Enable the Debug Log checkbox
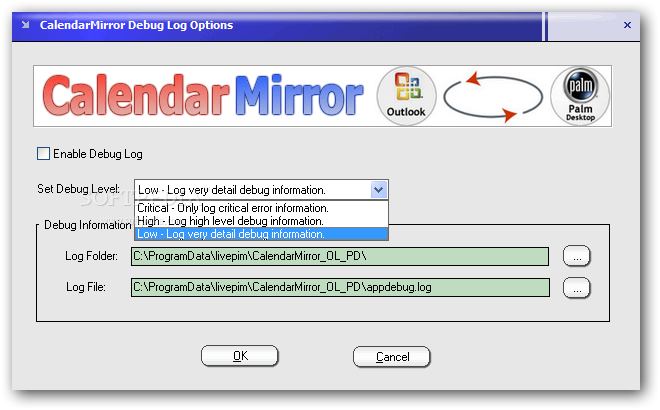The width and height of the screenshot is (660, 410). [43, 154]
